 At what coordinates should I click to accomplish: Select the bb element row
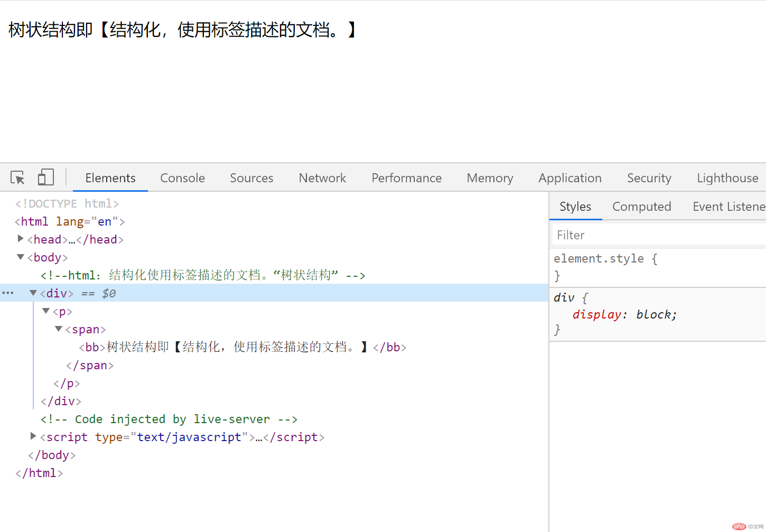pos(242,347)
